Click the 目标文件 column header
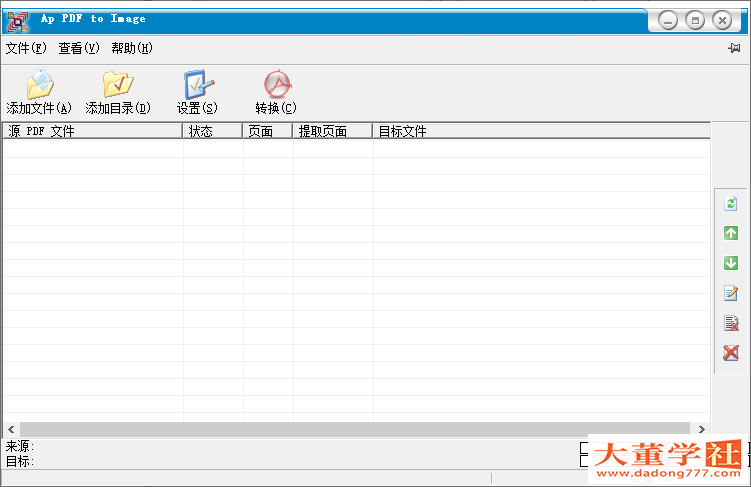This screenshot has width=751, height=487. pyautogui.click(x=540, y=131)
